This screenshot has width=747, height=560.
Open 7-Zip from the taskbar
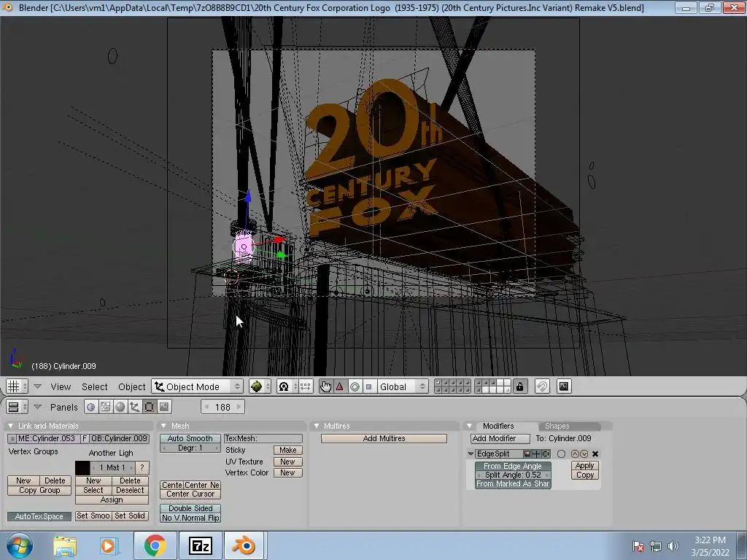[200, 545]
